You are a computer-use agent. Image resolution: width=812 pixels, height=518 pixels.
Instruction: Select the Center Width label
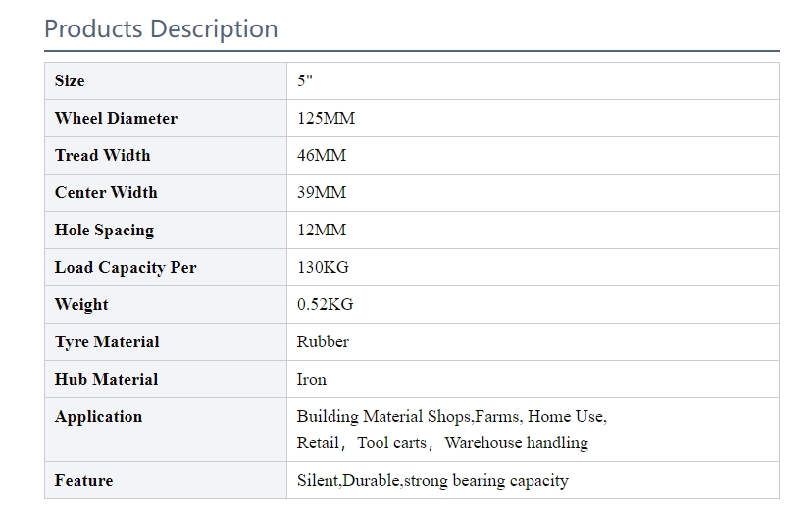click(x=106, y=192)
